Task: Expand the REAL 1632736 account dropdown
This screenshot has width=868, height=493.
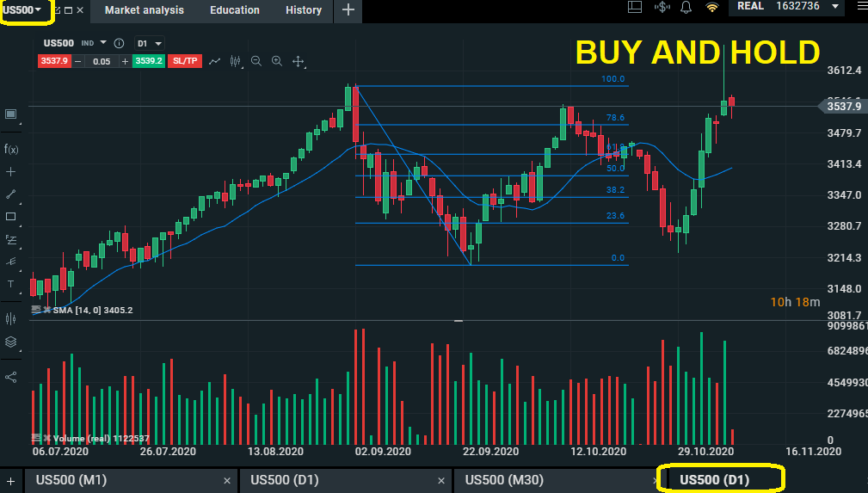Action: tap(786, 7)
